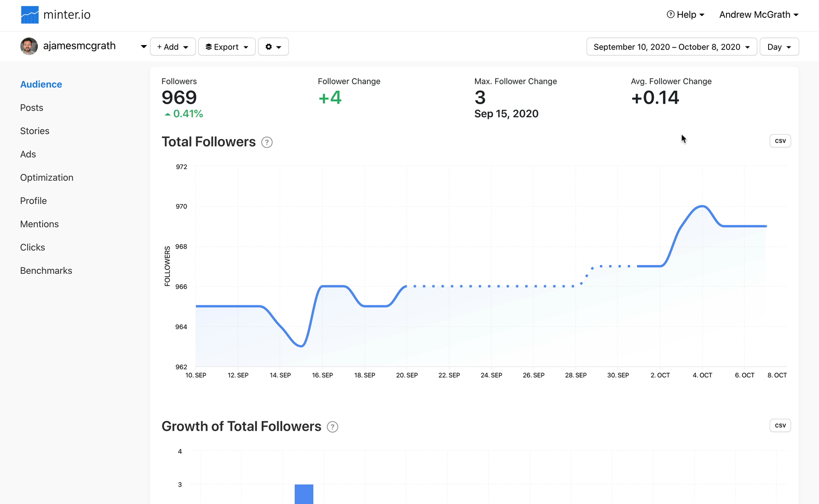The image size is (819, 504).
Task: Expand the Andrew McGrath account menu
Action: click(758, 15)
